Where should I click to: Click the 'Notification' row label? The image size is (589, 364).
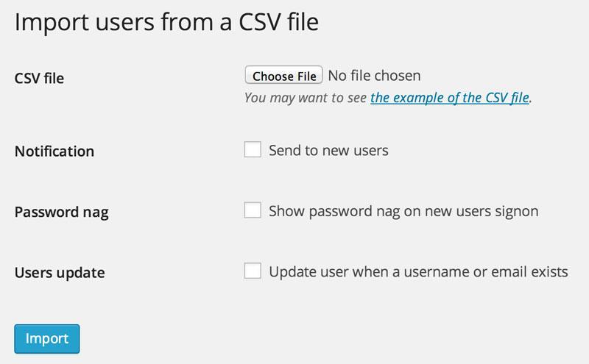[54, 151]
